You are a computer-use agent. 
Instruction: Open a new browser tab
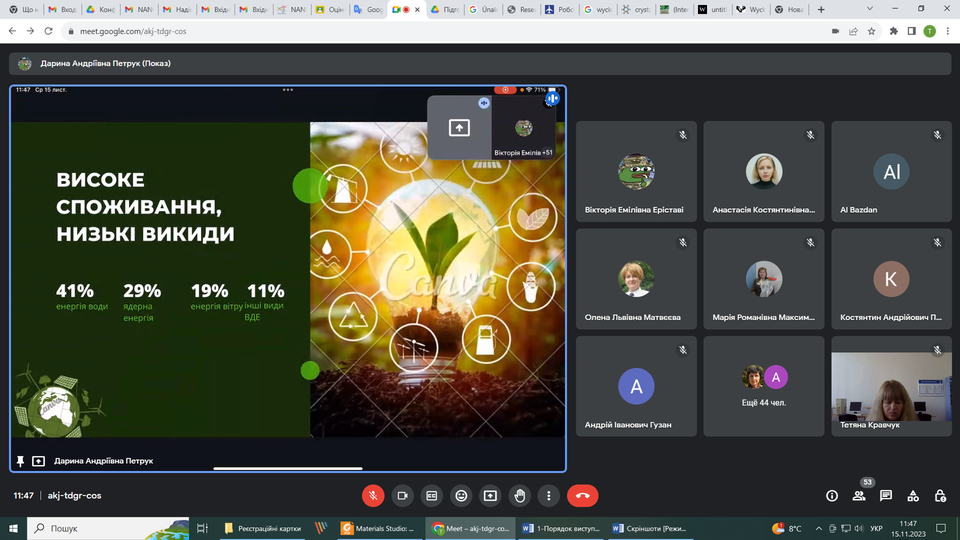tap(821, 9)
